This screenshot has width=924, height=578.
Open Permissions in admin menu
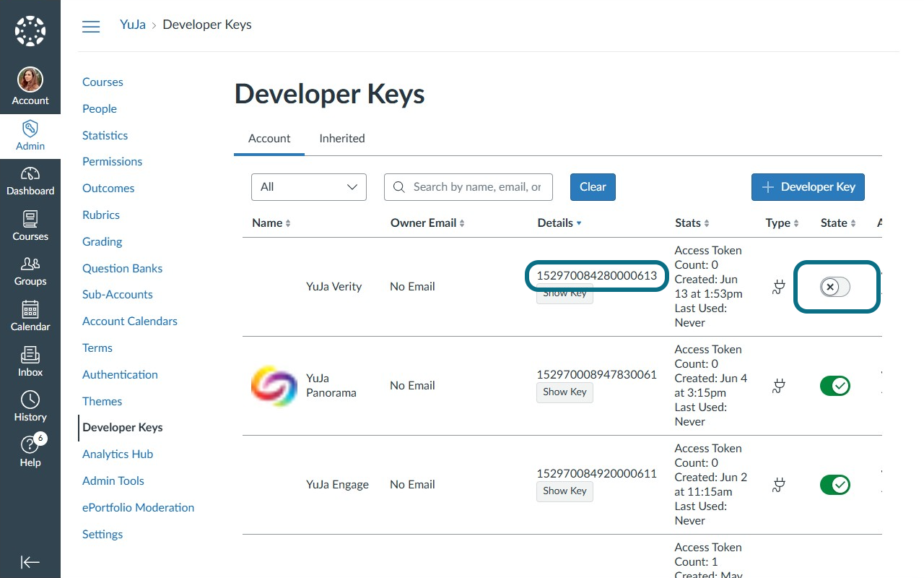pos(112,162)
